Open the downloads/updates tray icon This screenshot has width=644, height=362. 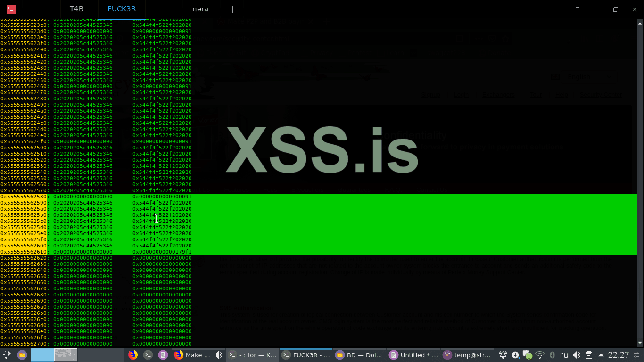[515, 355]
